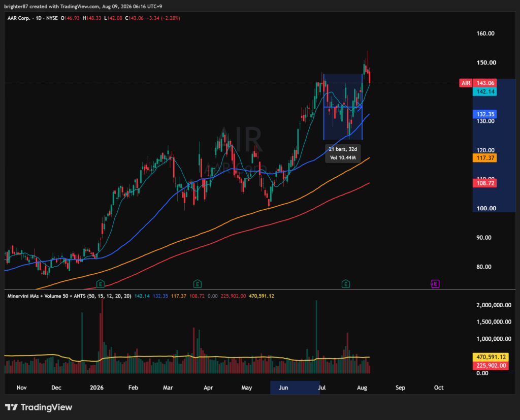Click the 80.00 price scale label
The width and height of the screenshot is (520, 420).
click(x=483, y=267)
